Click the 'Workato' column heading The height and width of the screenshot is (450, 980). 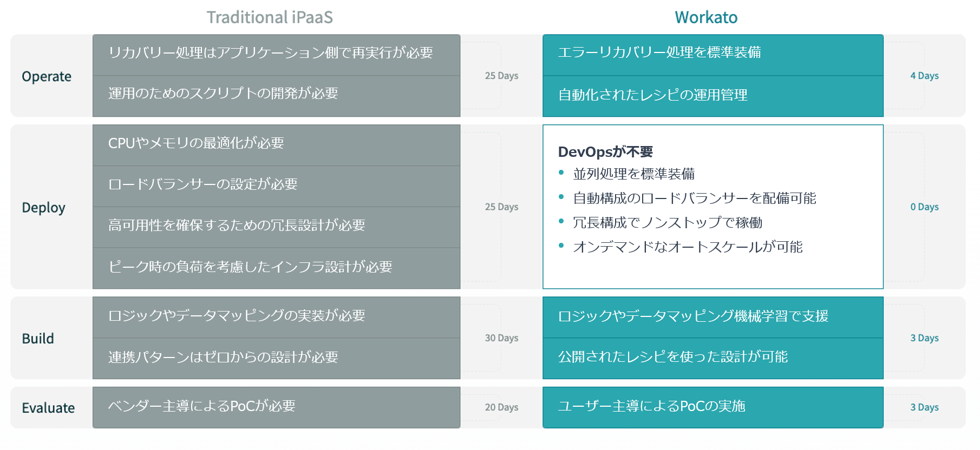(706, 17)
